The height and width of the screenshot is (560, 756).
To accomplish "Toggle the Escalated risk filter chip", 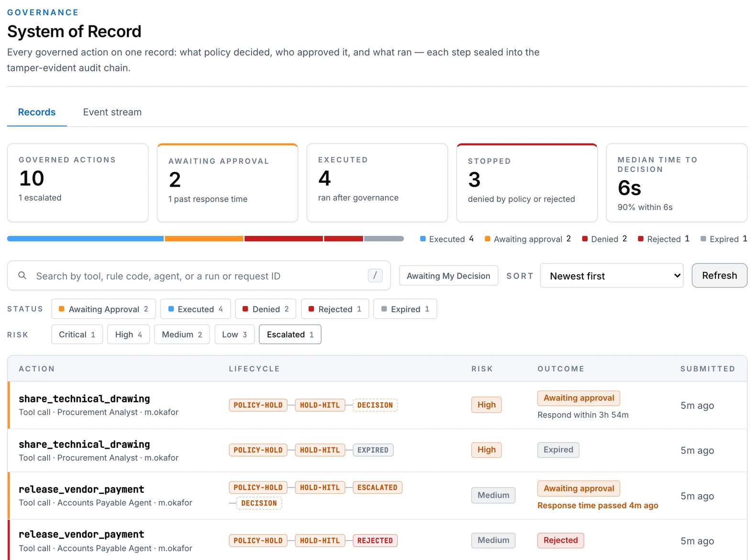I will point(290,335).
